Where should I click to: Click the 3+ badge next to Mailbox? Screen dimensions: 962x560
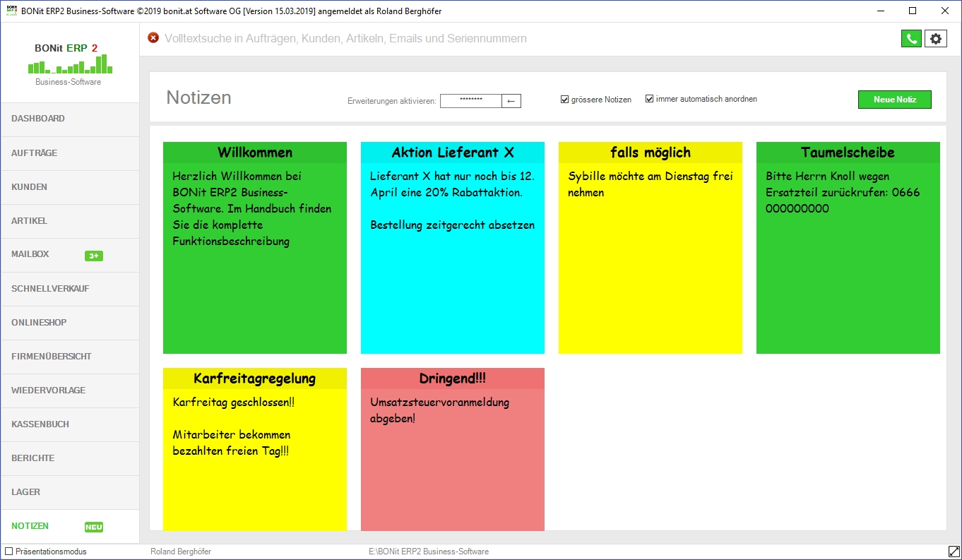point(94,256)
